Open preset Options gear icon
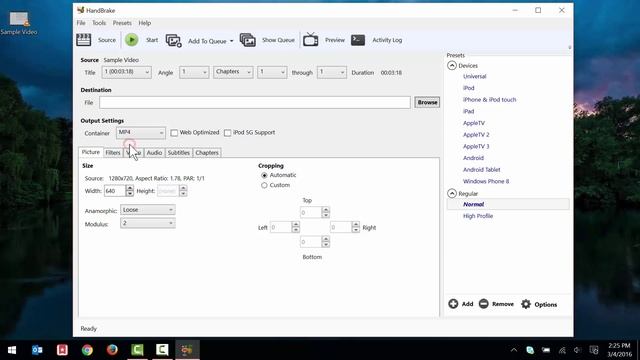The width and height of the screenshot is (640, 360). pyautogui.click(x=526, y=304)
